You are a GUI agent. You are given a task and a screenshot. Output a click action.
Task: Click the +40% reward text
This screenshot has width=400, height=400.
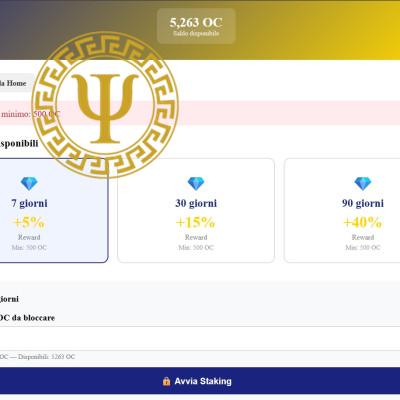(362, 222)
